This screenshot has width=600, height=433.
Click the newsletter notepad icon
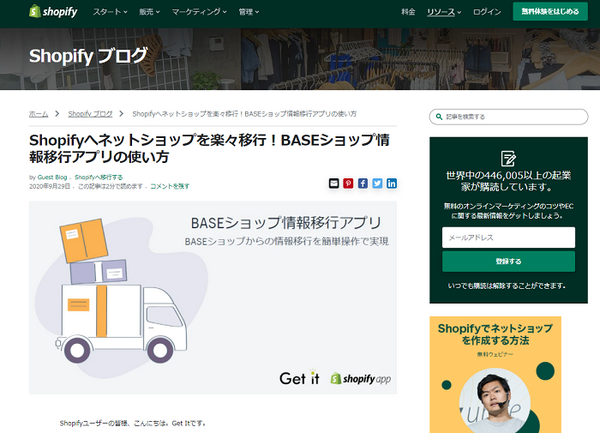click(508, 158)
